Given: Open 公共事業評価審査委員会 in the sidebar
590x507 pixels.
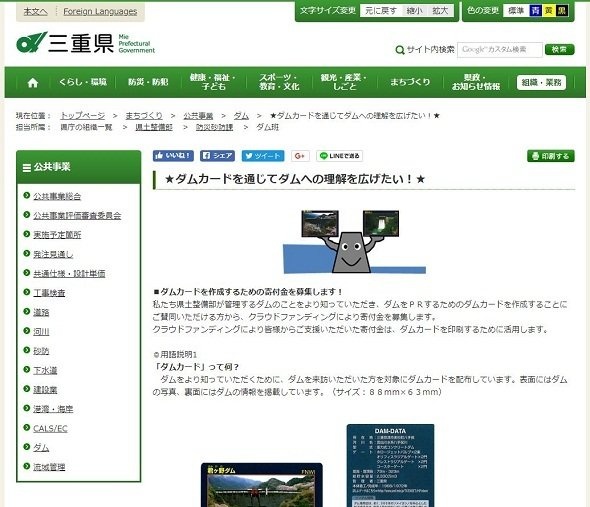Looking at the screenshot, I should [x=77, y=215].
